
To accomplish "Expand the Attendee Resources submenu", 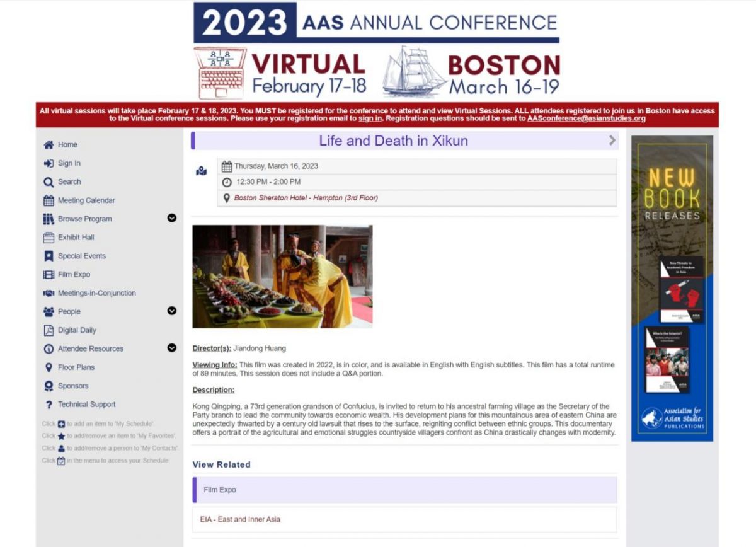I will click(171, 348).
